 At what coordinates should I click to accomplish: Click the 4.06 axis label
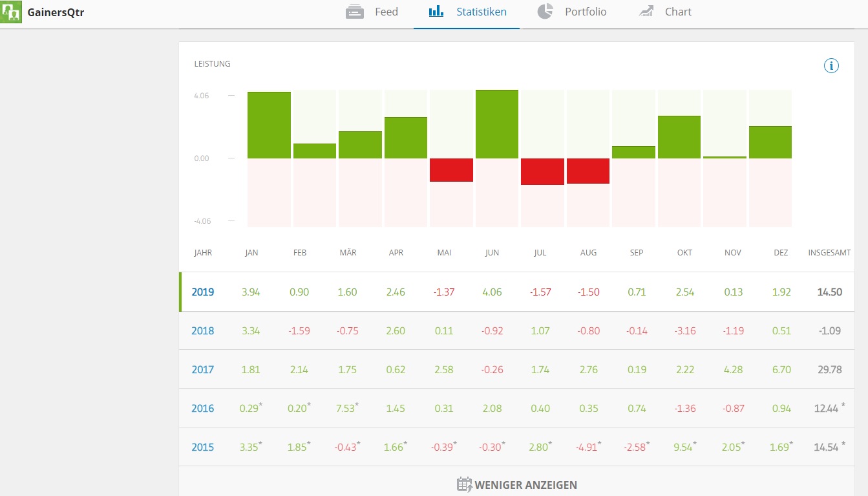pos(201,96)
